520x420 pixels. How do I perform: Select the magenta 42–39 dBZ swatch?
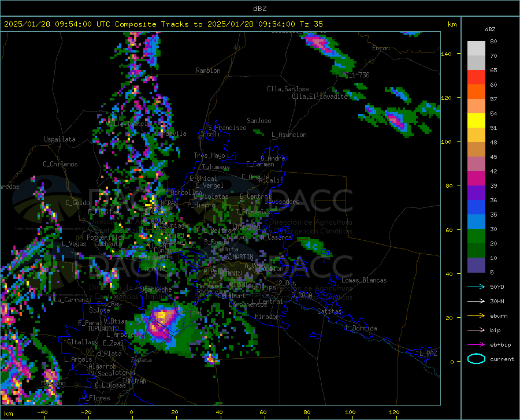[x=476, y=179]
